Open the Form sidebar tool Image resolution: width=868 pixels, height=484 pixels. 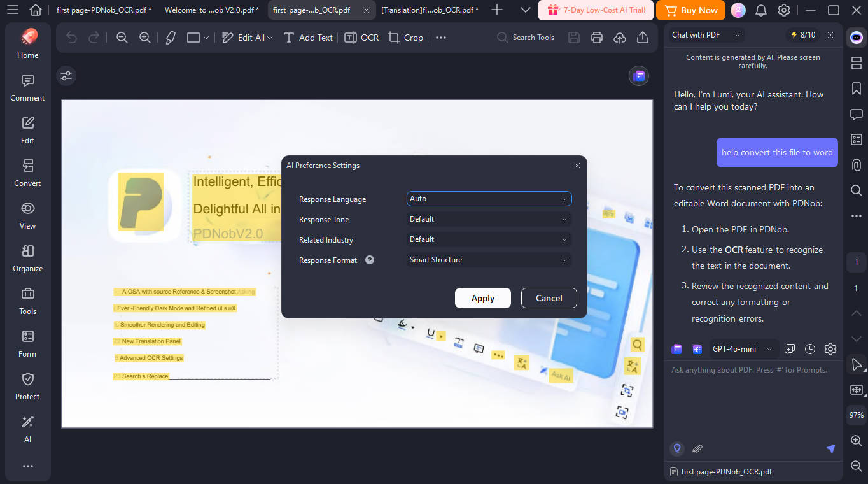point(27,345)
